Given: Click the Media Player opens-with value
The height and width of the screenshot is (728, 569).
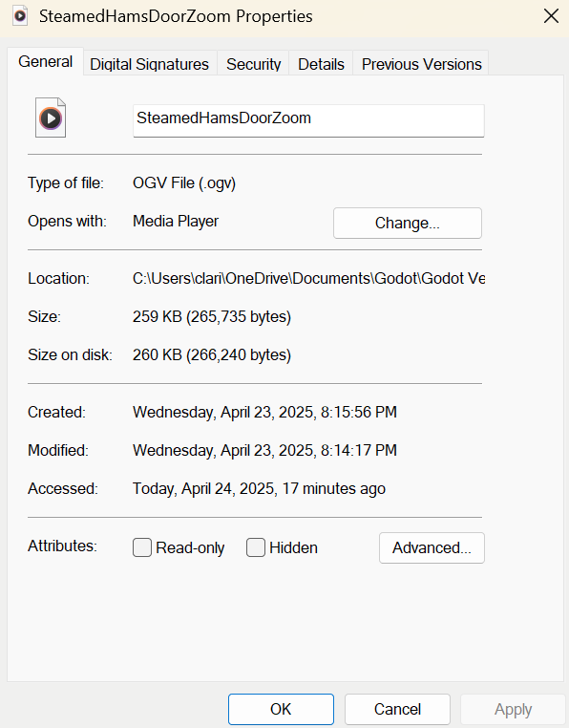Looking at the screenshot, I should (176, 221).
